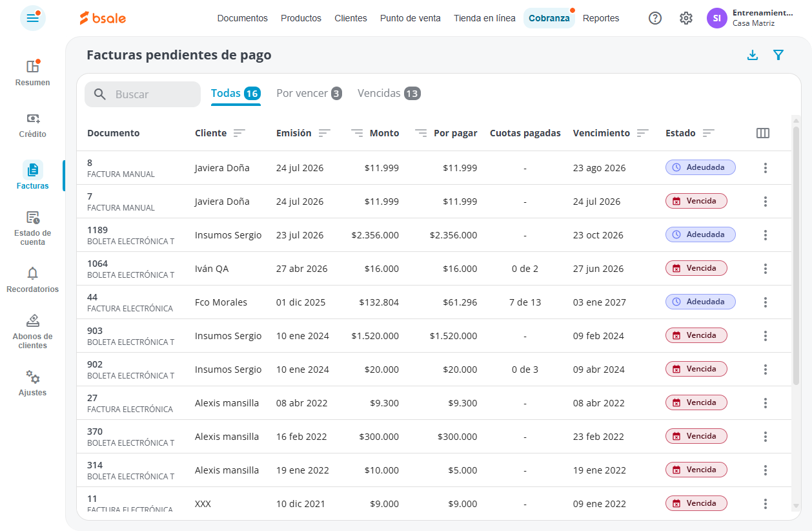Sort table by Por pagar column
812x531 pixels.
(421, 133)
